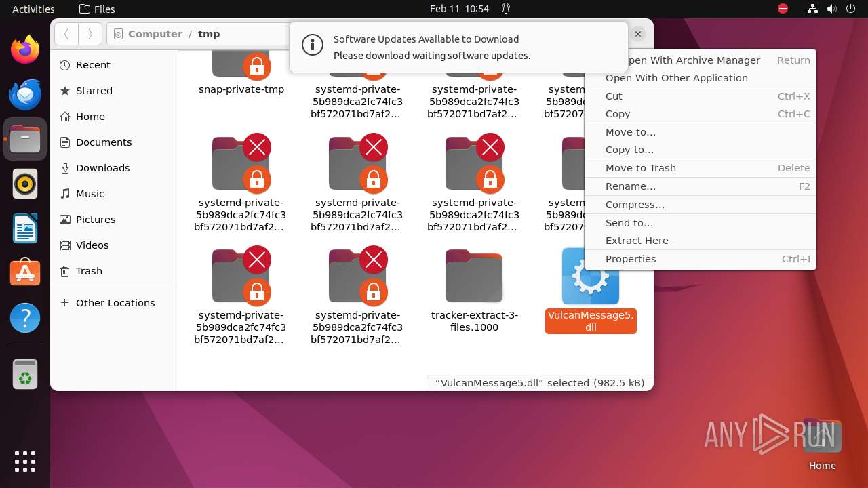
Task: Open Trash in the sidebar
Action: click(x=114, y=271)
